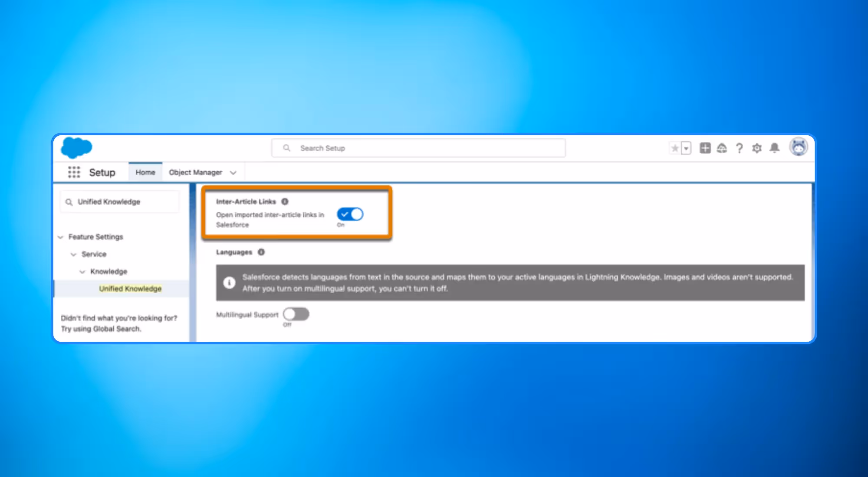This screenshot has width=868, height=477.
Task: Click the Languages info icon
Action: tap(261, 252)
